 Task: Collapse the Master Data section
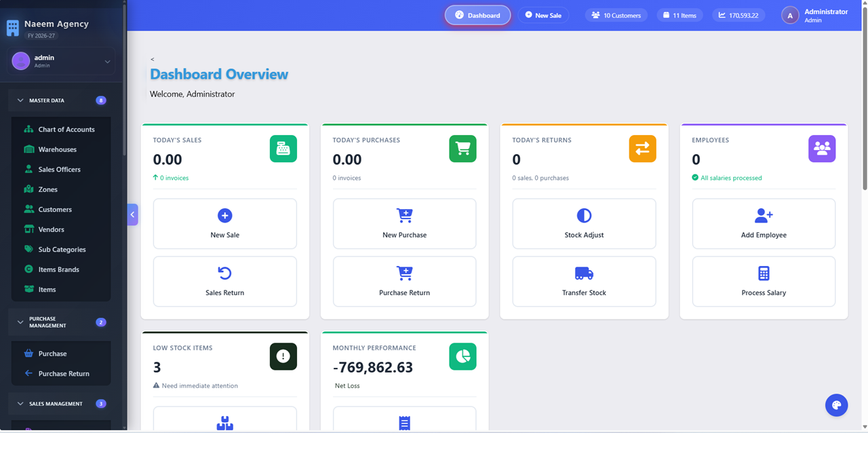pos(20,100)
